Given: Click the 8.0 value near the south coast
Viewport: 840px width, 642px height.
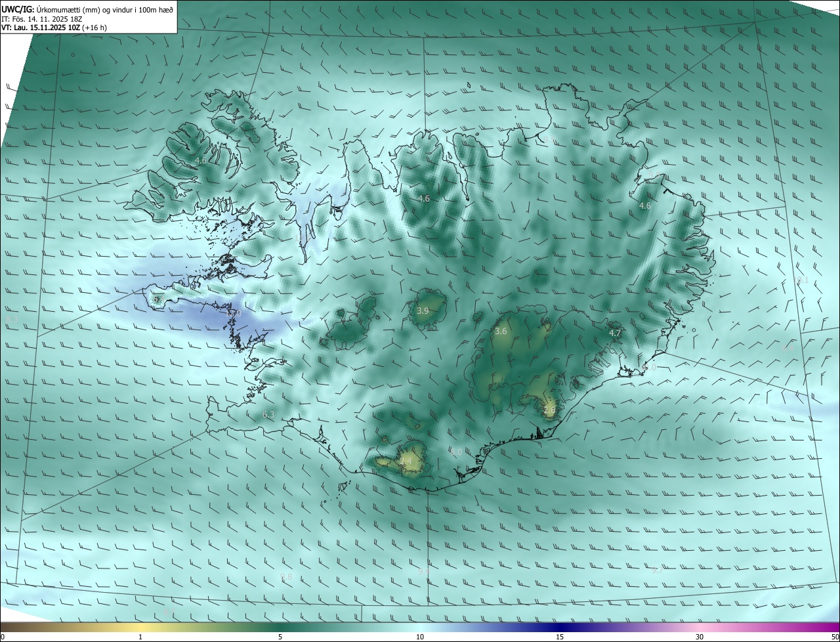Looking at the screenshot, I should pyautogui.click(x=456, y=452).
